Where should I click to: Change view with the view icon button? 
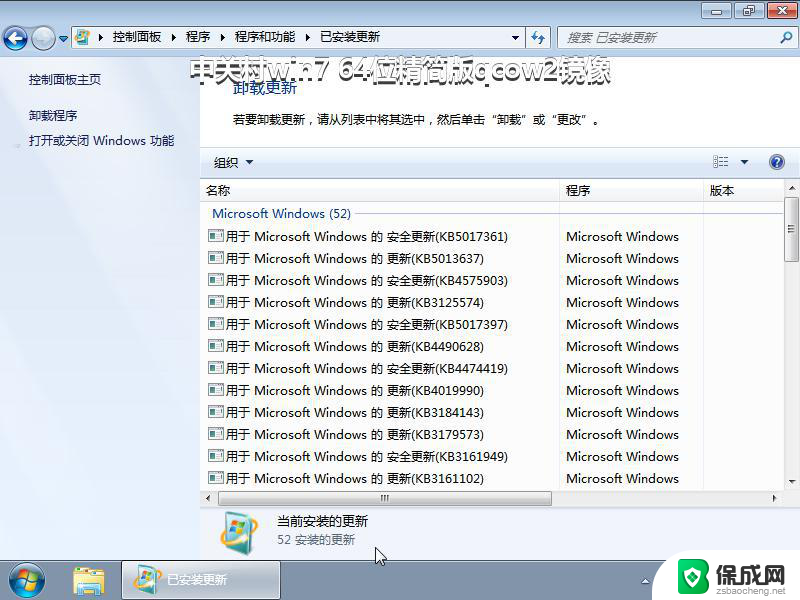point(720,162)
